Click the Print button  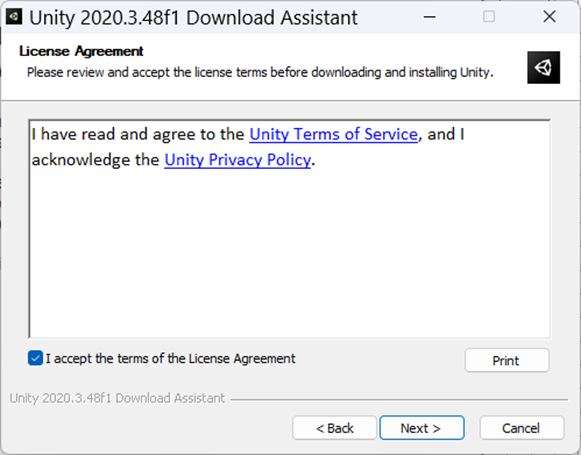click(x=507, y=360)
